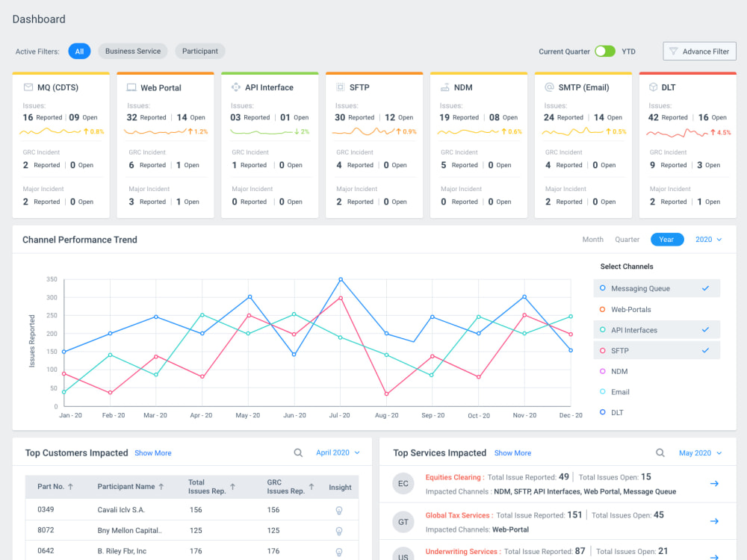This screenshot has height=560, width=747.
Task: Click the EC service avatar
Action: pyautogui.click(x=403, y=483)
